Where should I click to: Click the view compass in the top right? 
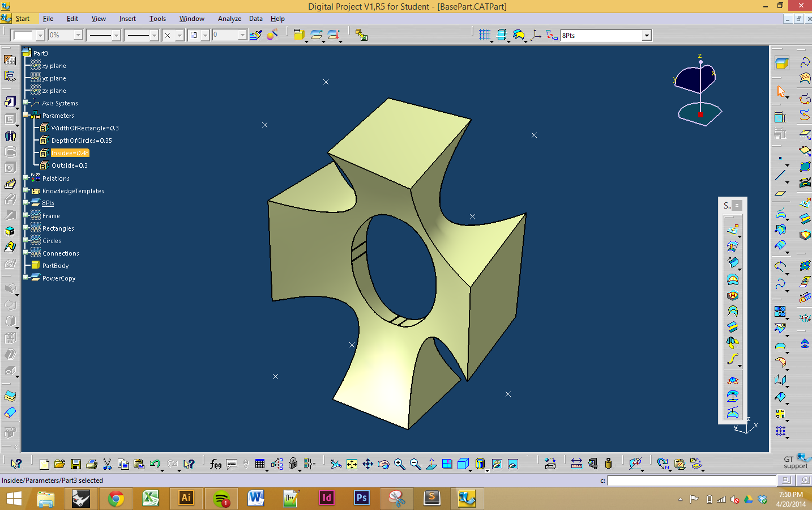pos(699,91)
